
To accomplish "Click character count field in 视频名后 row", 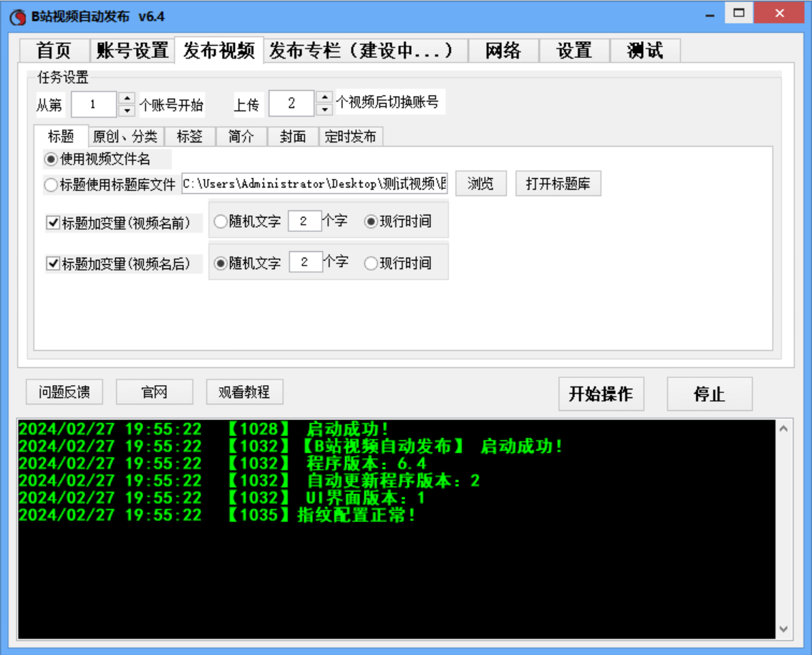I will click(306, 262).
